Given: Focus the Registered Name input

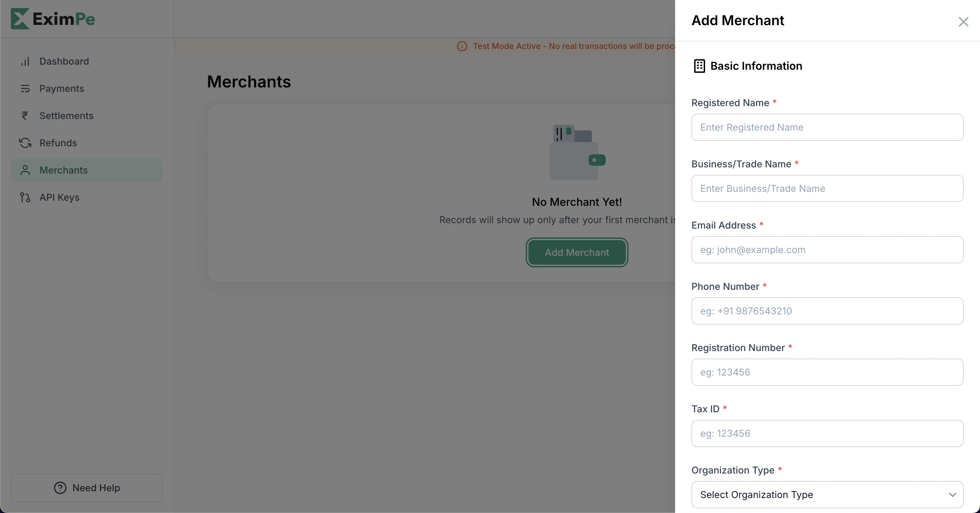Looking at the screenshot, I should point(828,127).
